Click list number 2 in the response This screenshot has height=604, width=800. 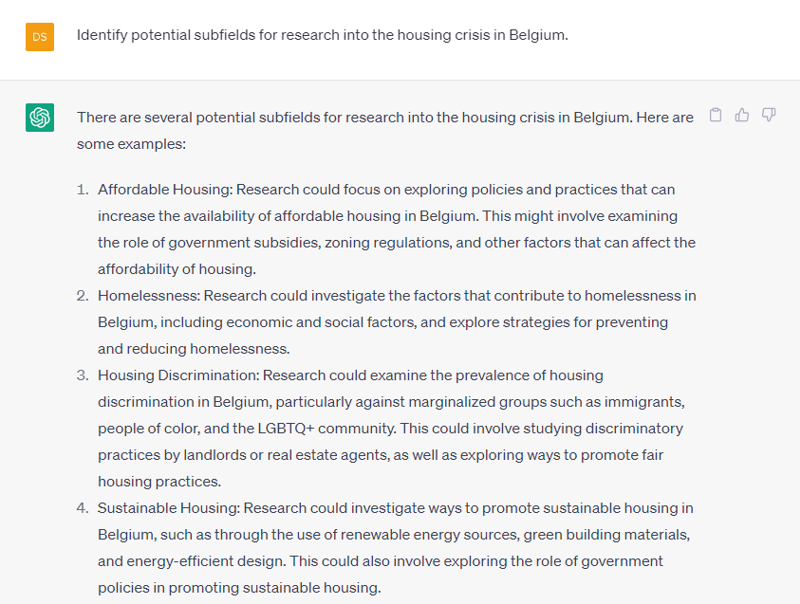83,296
